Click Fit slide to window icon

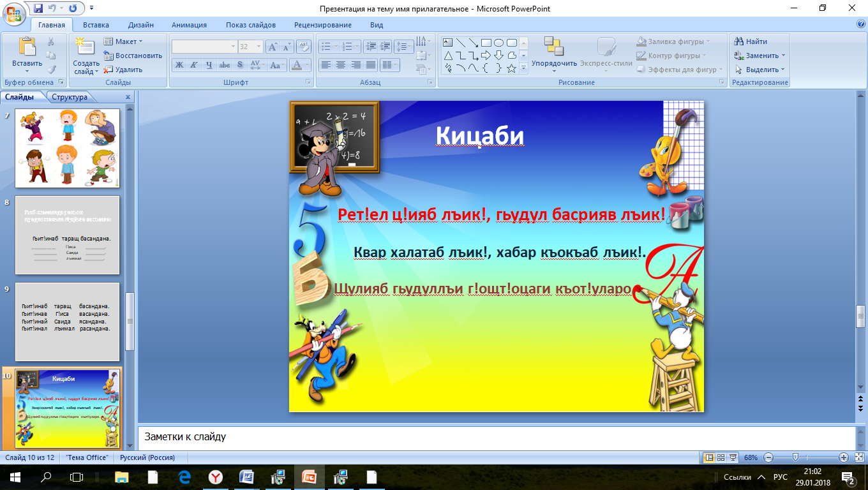(x=858, y=457)
